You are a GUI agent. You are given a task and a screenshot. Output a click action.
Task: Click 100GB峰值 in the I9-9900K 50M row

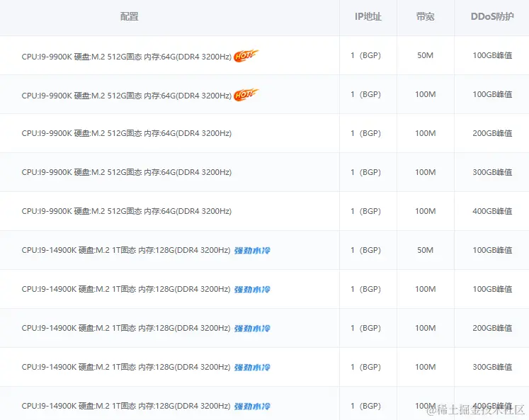[x=492, y=55]
